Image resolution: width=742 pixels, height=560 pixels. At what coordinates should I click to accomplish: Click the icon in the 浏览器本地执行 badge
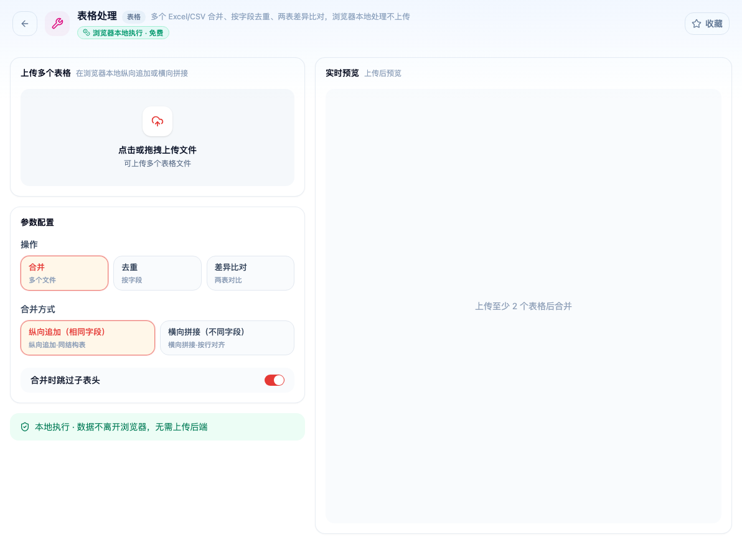click(86, 32)
